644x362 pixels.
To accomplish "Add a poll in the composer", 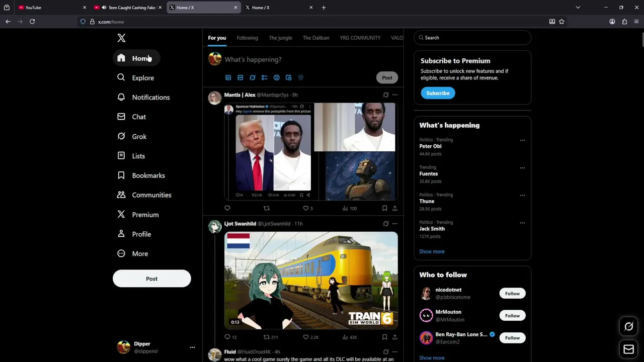I will 264,77.
